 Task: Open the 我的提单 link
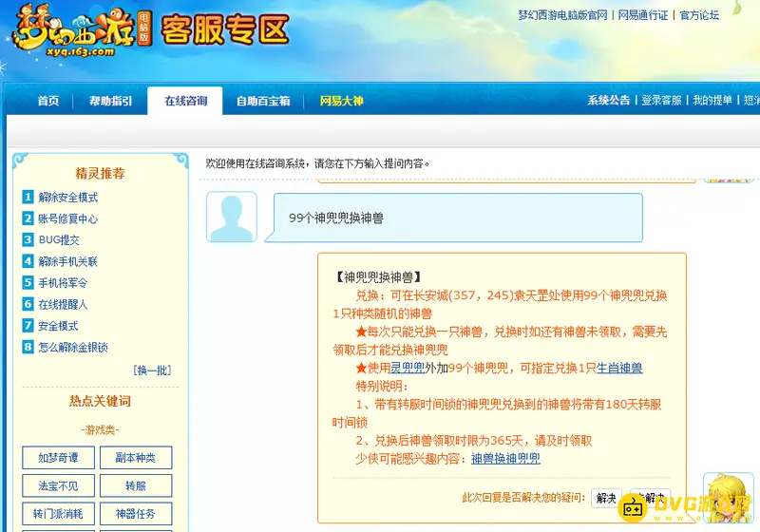(712, 101)
